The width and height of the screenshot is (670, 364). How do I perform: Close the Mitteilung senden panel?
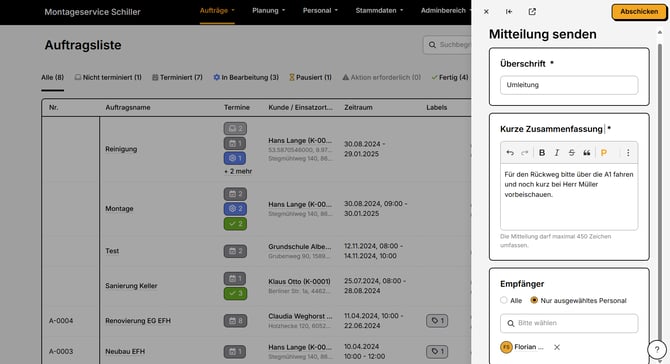(486, 12)
